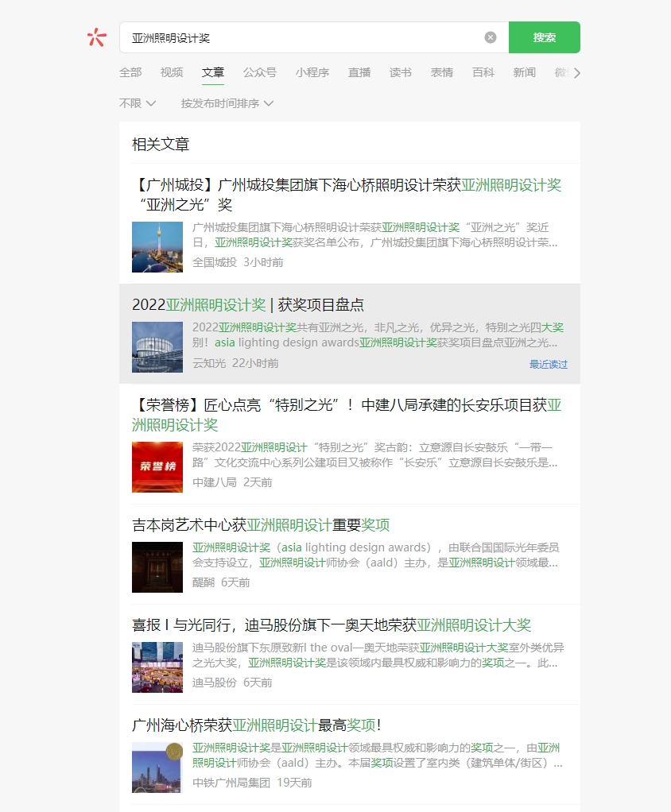The height and width of the screenshot is (812, 671).
Task: Open the 广州城投 海心桥照明设计 article title
Action: pos(347,195)
